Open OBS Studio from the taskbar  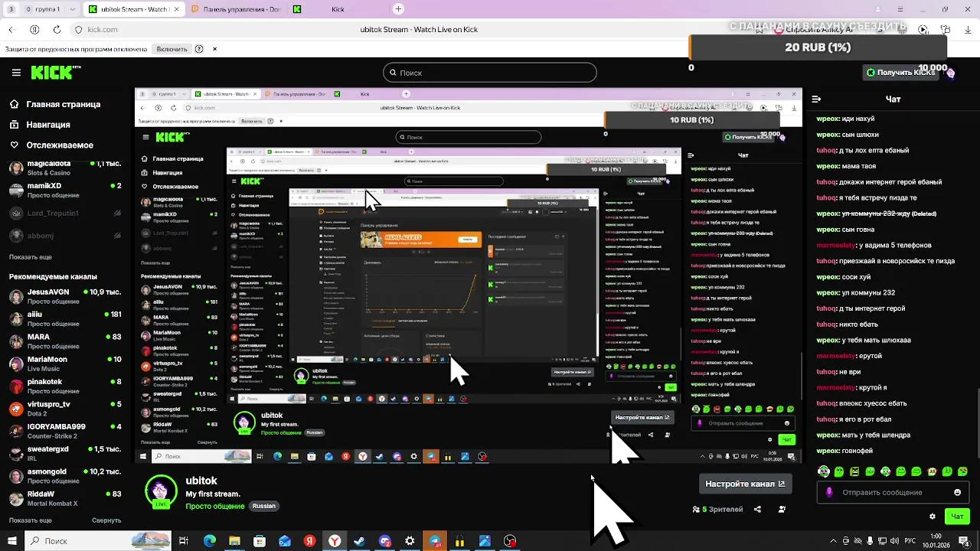click(x=510, y=541)
